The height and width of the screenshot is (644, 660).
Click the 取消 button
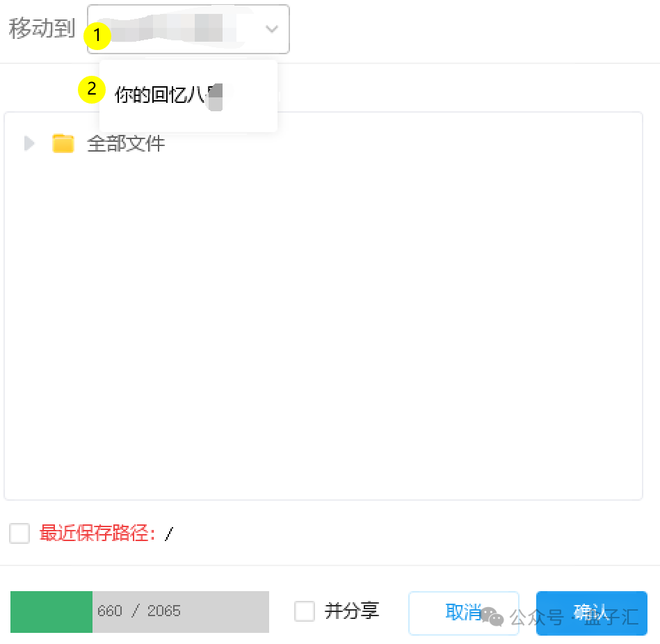(x=452, y=613)
